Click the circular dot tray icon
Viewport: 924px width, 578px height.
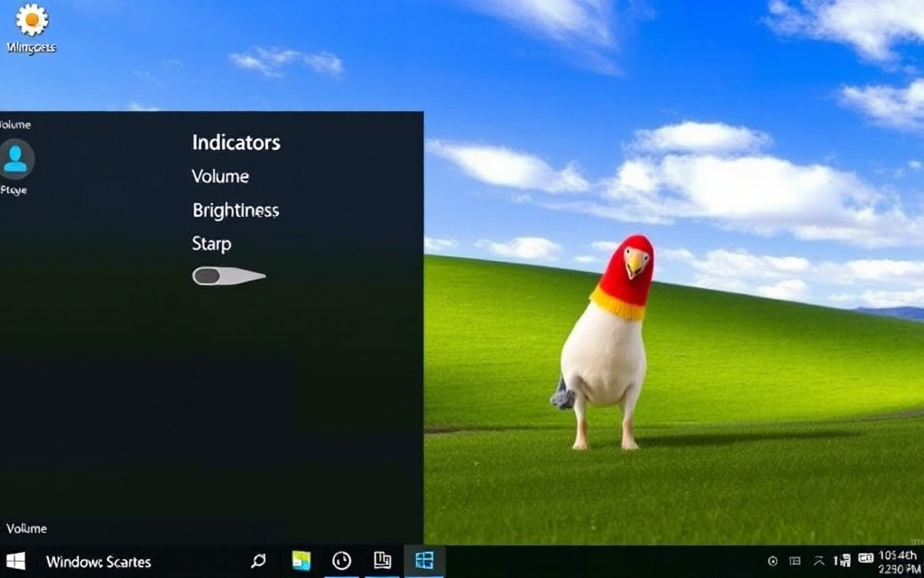(x=773, y=561)
